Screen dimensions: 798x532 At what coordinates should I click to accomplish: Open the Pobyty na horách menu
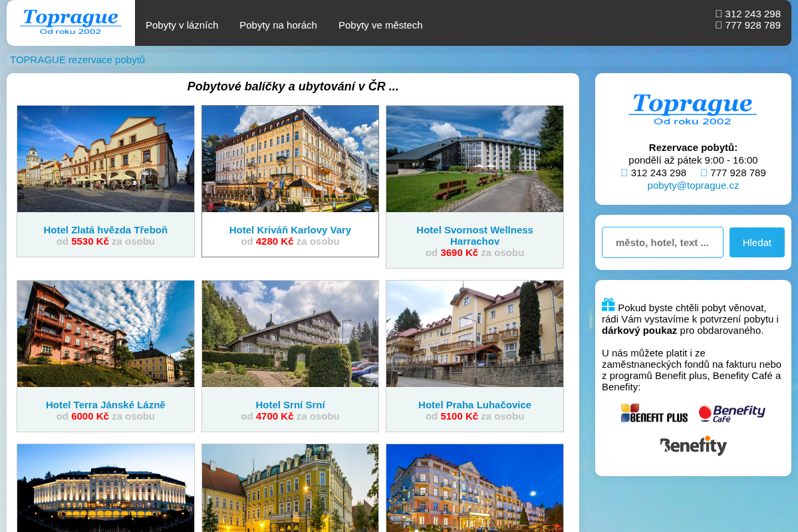pos(278,25)
